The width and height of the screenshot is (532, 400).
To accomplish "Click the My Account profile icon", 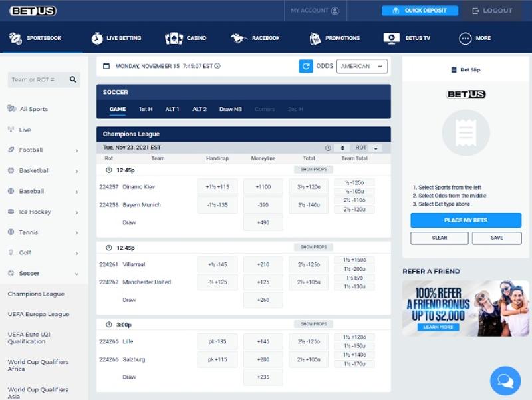I will (334, 11).
